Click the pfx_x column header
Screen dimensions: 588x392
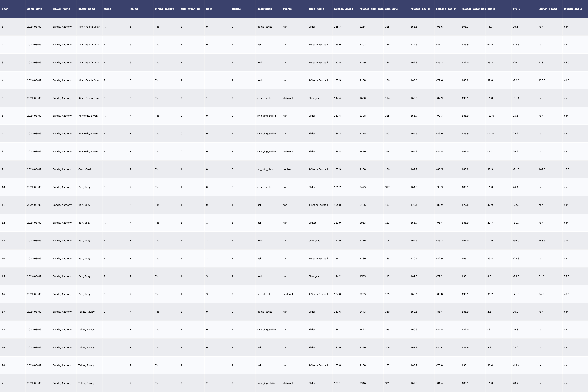coord(516,9)
